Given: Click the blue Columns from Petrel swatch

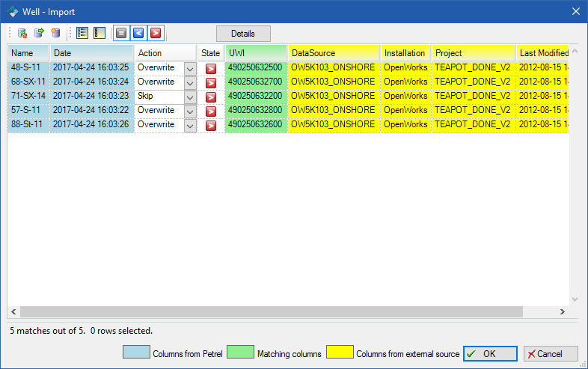Looking at the screenshot, I should (136, 352).
